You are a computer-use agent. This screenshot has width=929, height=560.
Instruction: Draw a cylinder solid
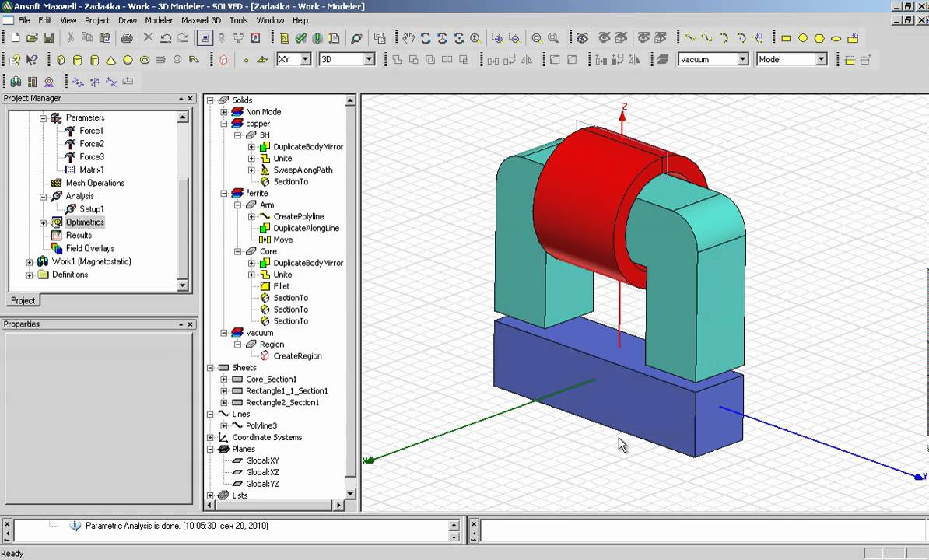(x=78, y=60)
